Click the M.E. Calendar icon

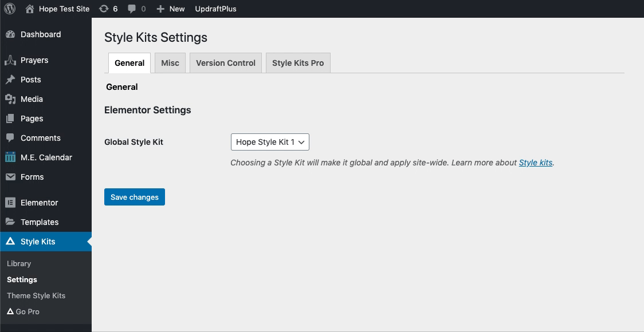coord(10,157)
